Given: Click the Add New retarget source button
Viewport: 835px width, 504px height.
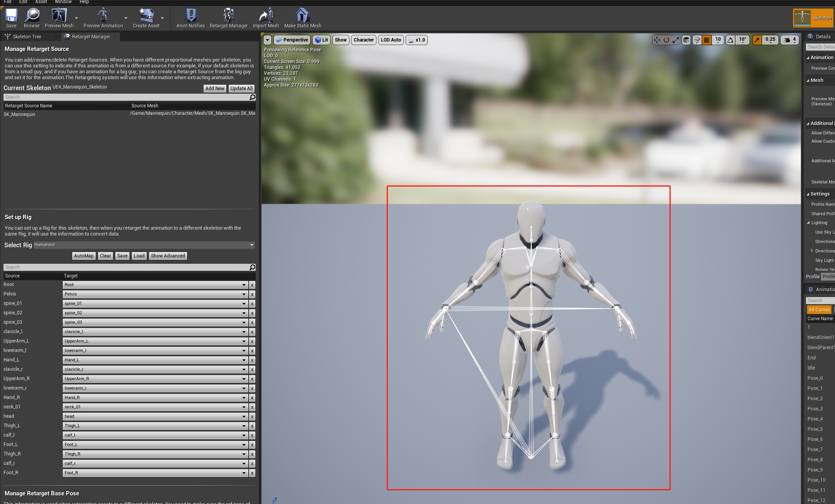Looking at the screenshot, I should click(215, 89).
